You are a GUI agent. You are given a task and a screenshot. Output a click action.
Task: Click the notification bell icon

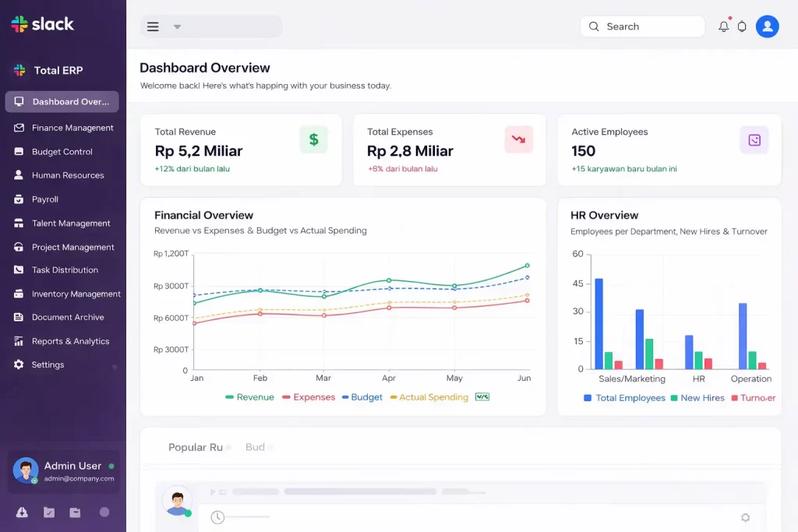click(723, 26)
